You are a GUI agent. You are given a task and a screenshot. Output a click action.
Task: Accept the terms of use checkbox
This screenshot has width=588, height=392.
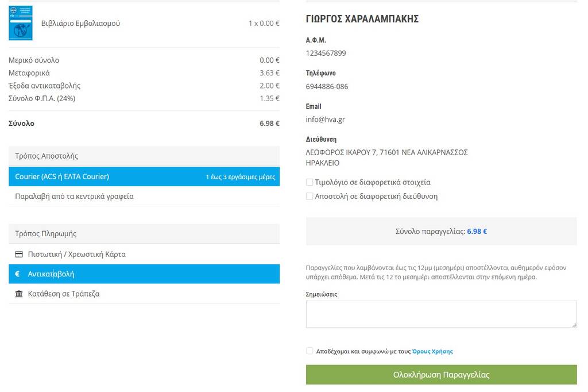click(x=310, y=351)
